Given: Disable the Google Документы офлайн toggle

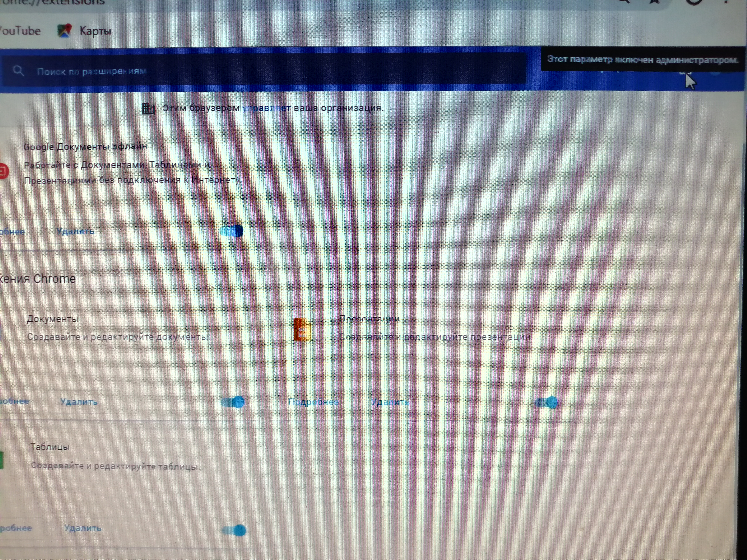Looking at the screenshot, I should pyautogui.click(x=231, y=231).
